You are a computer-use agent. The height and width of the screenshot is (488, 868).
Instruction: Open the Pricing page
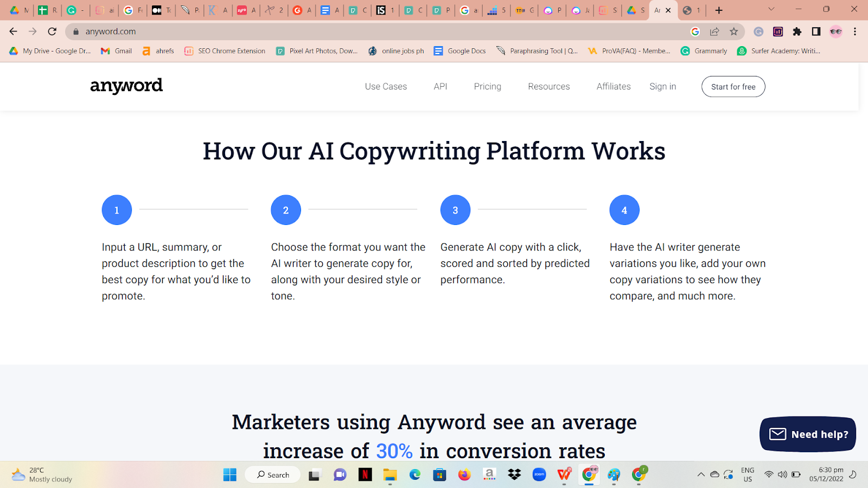488,87
